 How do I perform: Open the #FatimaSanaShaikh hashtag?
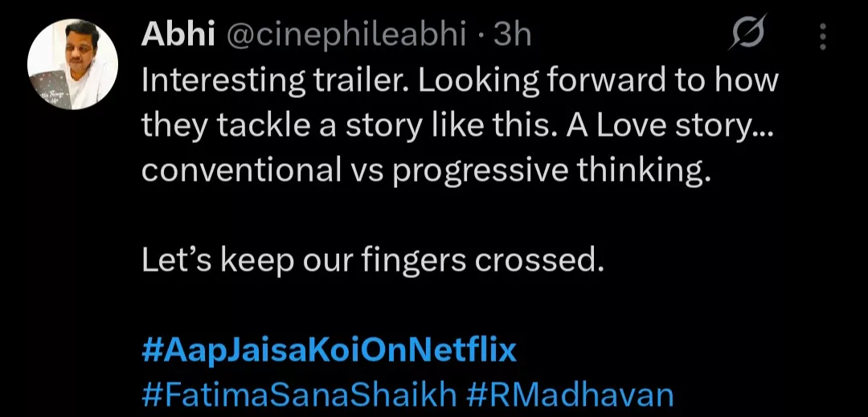(x=300, y=396)
